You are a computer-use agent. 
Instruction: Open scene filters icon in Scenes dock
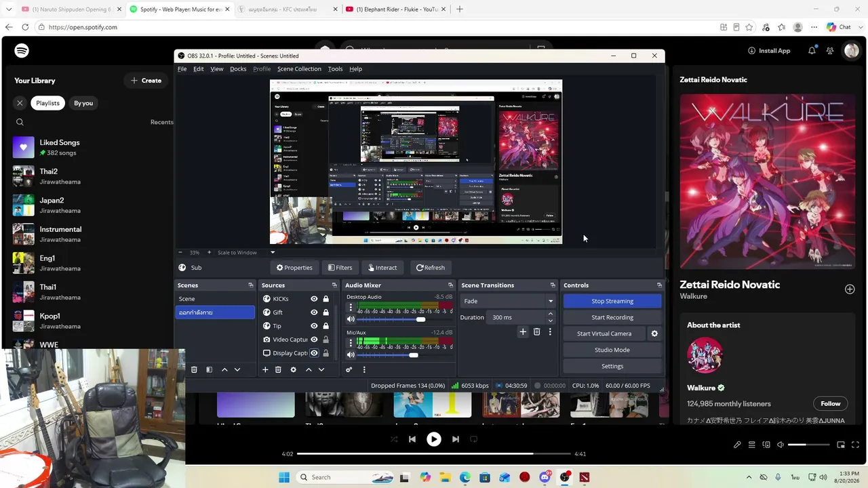point(209,369)
